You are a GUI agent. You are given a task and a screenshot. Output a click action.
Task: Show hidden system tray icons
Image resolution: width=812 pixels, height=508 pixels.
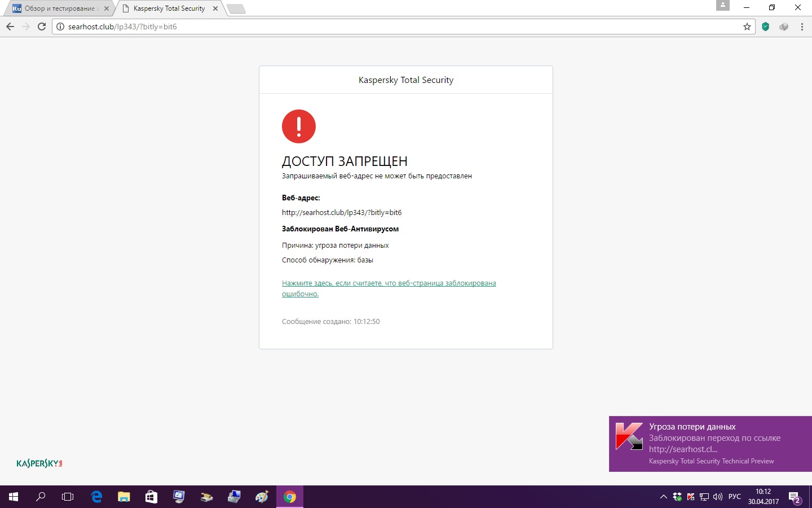[664, 497]
